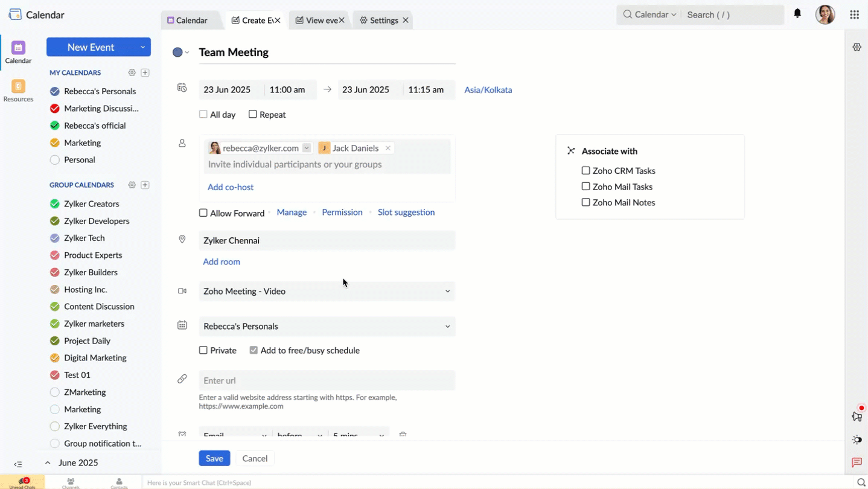Open the 11:00 am start time picker
868x489 pixels.
(x=290, y=89)
